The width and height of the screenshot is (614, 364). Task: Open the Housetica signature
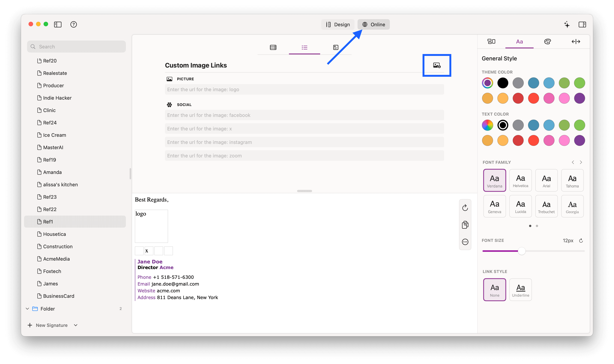click(75, 234)
